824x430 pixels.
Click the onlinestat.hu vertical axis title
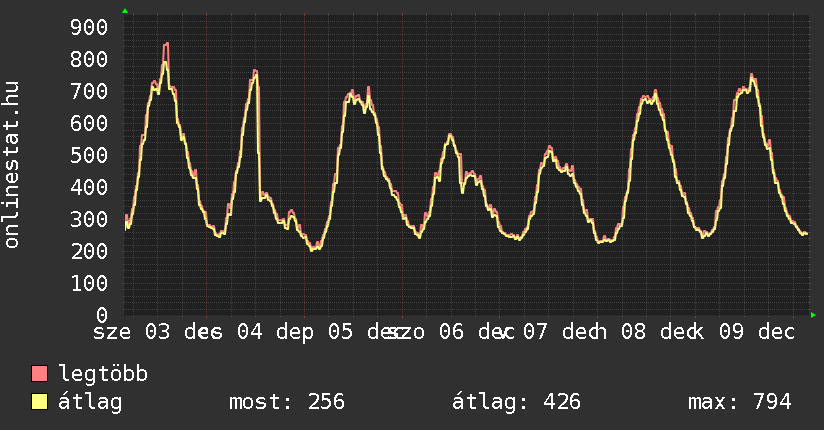pos(13,165)
